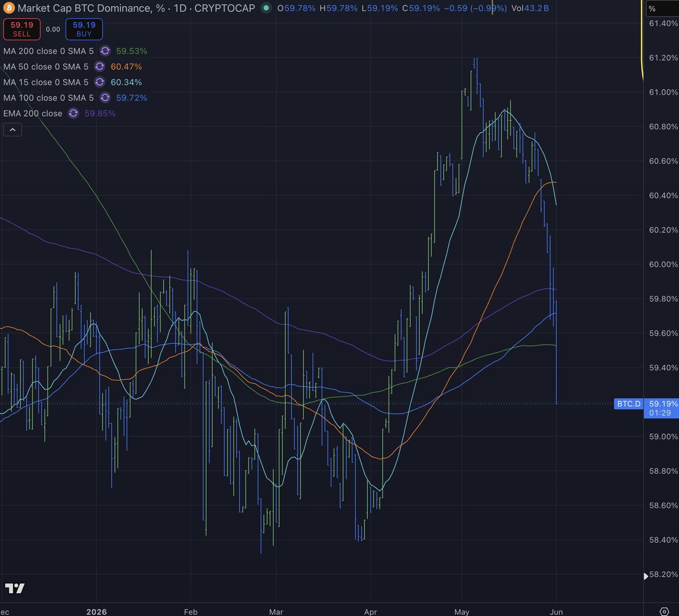Open chart settings via hexagon gear icon
The height and width of the screenshot is (616, 679).
[x=665, y=611]
